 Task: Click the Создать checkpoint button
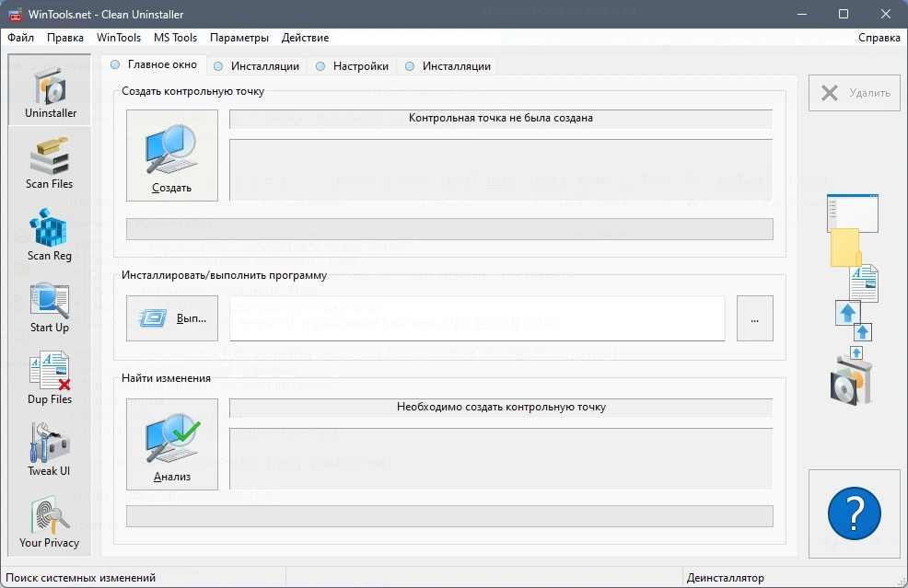172,156
